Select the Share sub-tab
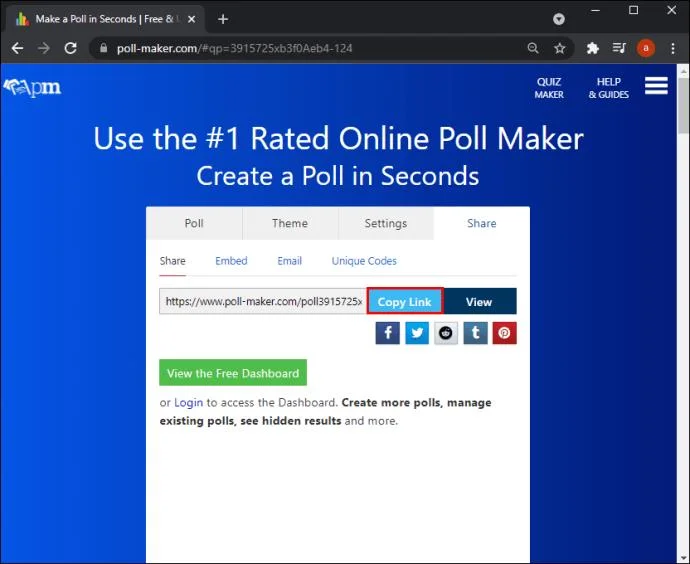The image size is (690, 564). pyautogui.click(x=172, y=261)
